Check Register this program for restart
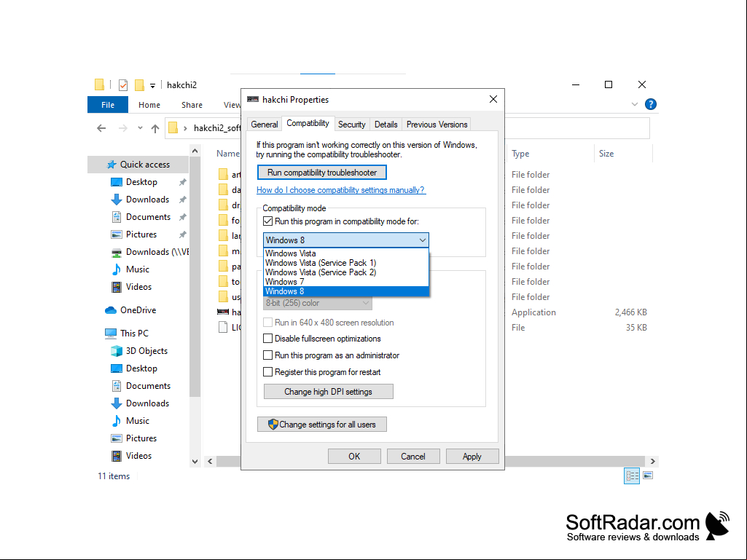Image resolution: width=747 pixels, height=560 pixels. coord(267,372)
